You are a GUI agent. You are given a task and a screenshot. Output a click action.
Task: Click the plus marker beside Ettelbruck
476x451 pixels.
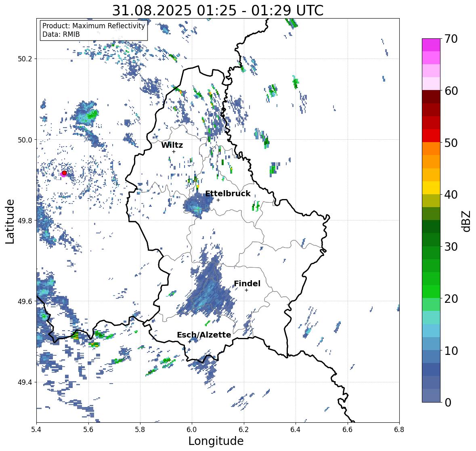click(x=218, y=200)
